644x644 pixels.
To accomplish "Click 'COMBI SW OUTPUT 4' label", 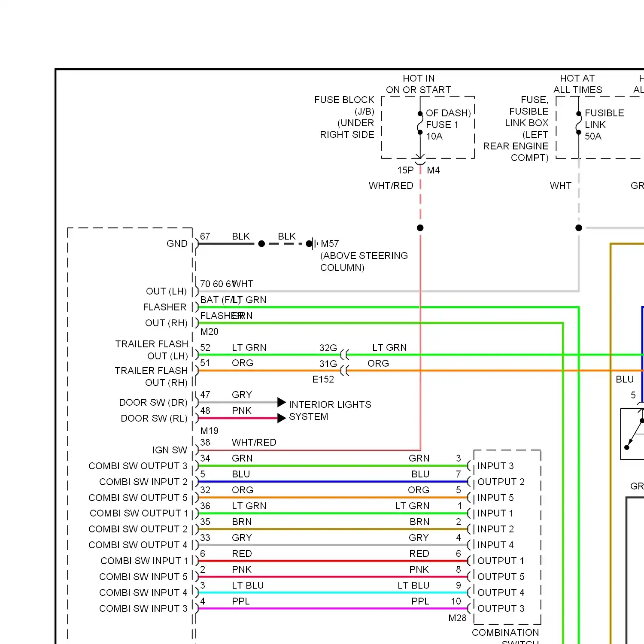I will point(138,545).
